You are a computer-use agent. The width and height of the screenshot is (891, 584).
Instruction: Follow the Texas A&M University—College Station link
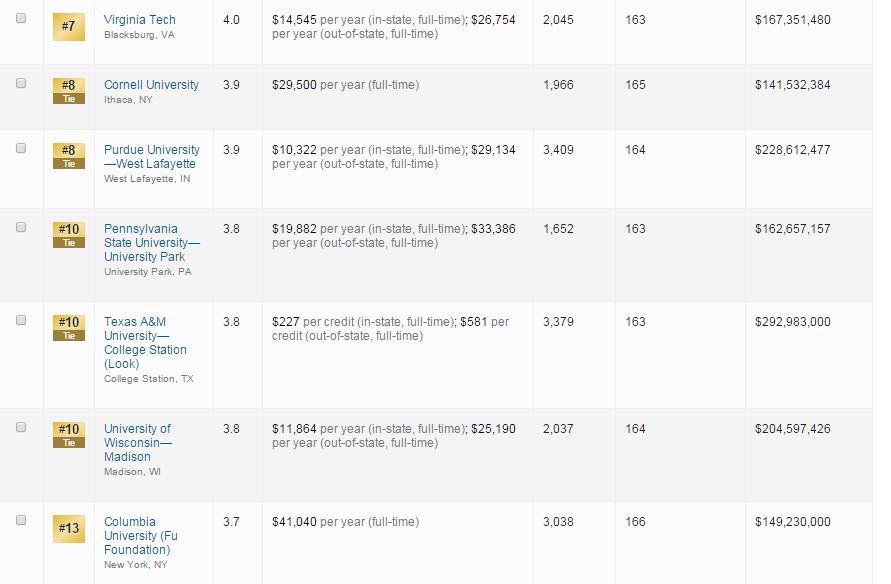[x=145, y=343]
